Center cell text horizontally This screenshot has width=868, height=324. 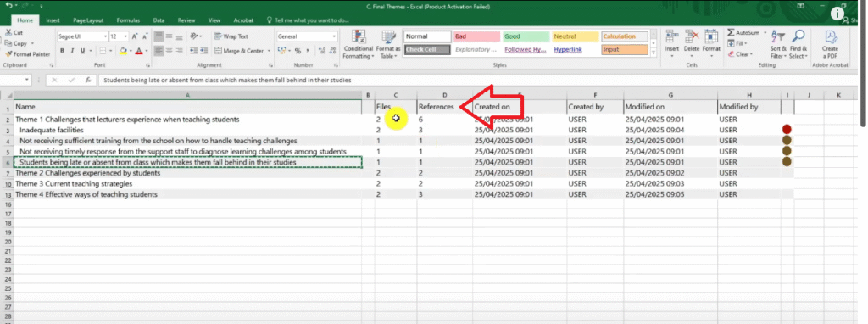click(x=170, y=51)
